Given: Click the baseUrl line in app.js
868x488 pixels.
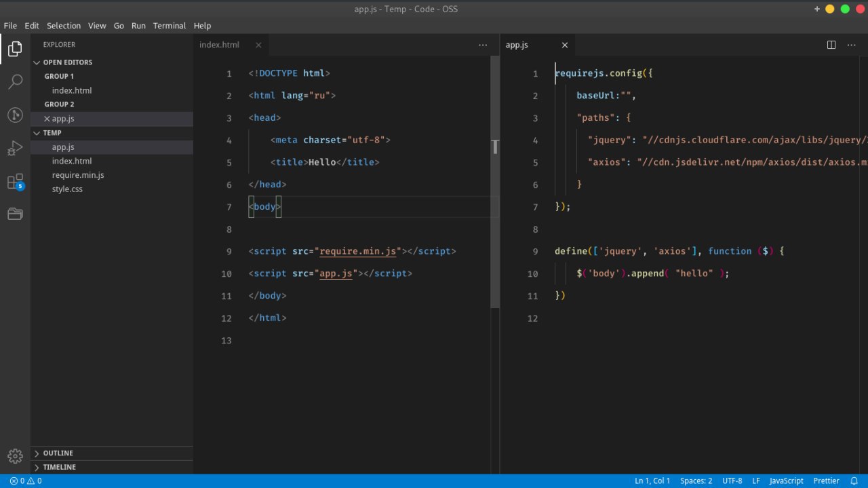Looking at the screenshot, I should (606, 96).
